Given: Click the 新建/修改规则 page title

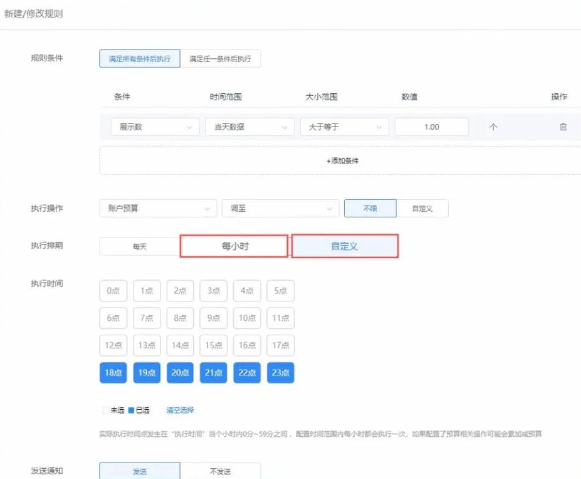Looking at the screenshot, I should point(33,14).
